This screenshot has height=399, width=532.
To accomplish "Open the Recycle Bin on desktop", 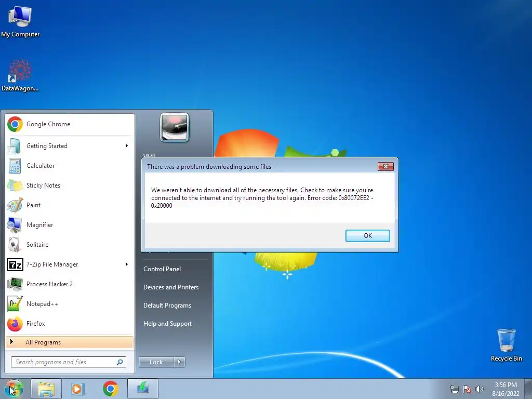I will click(506, 345).
